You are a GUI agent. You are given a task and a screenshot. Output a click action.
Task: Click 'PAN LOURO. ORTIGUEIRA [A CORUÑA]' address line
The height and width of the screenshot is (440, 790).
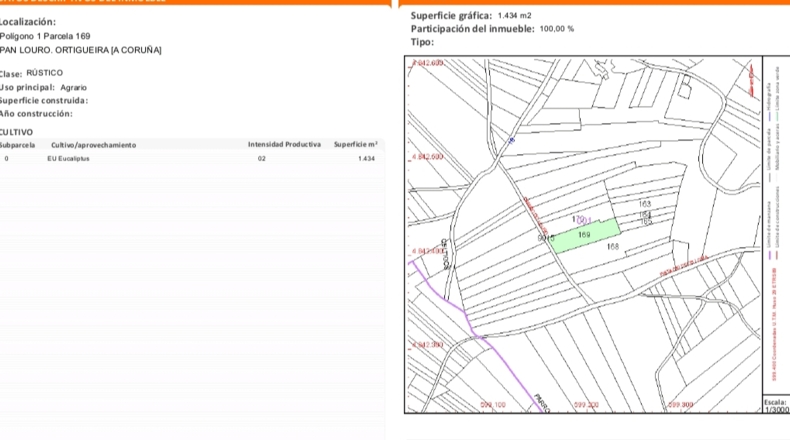pos(81,50)
